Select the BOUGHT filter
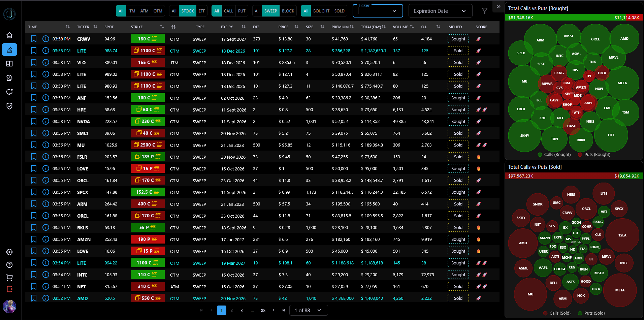The width and height of the screenshot is (644, 320). pyautogui.click(x=321, y=11)
